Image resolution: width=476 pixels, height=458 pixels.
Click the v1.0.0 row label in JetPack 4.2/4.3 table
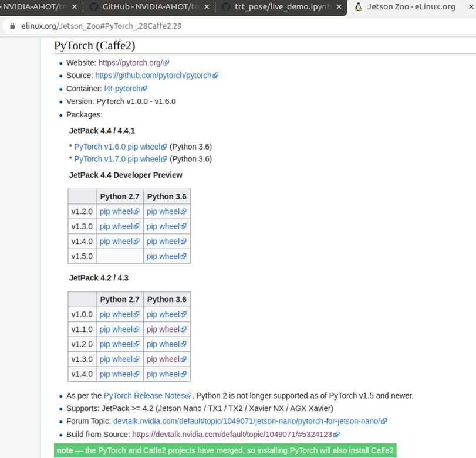click(82, 314)
